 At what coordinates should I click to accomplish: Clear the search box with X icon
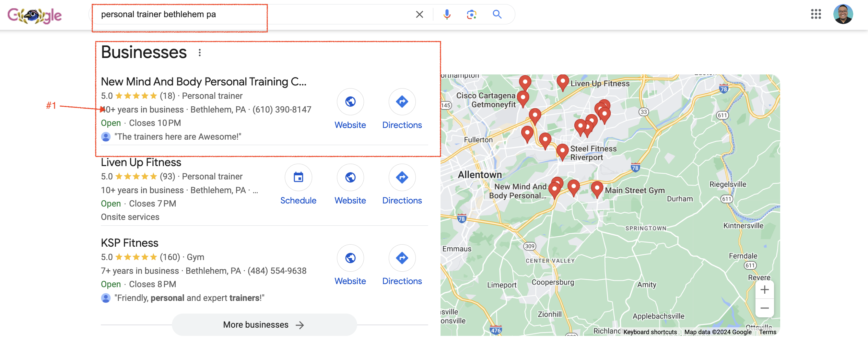(x=419, y=14)
